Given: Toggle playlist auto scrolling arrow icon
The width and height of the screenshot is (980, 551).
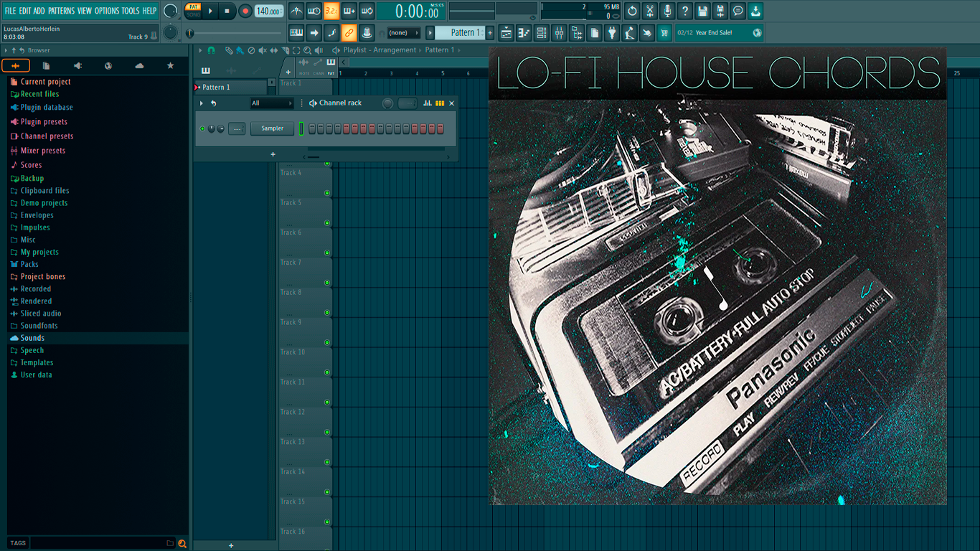Looking at the screenshot, I should click(314, 32).
